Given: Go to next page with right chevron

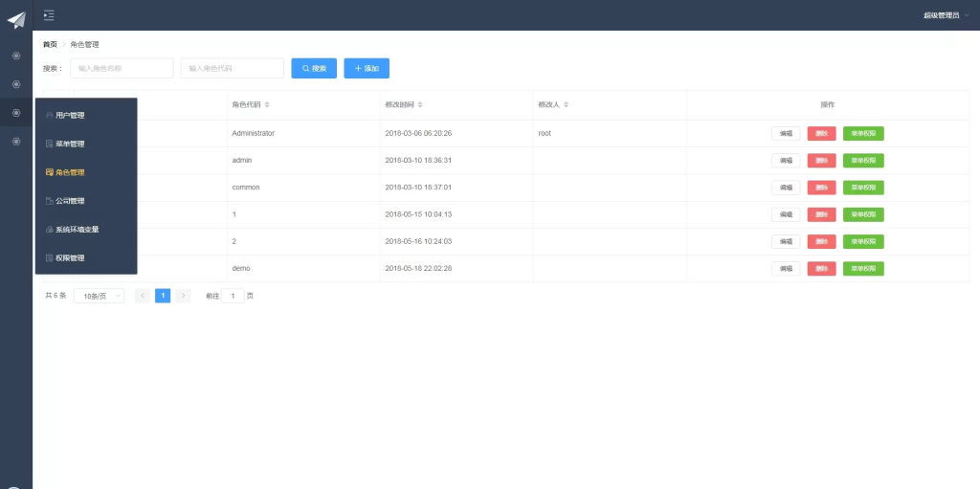Looking at the screenshot, I should (183, 296).
